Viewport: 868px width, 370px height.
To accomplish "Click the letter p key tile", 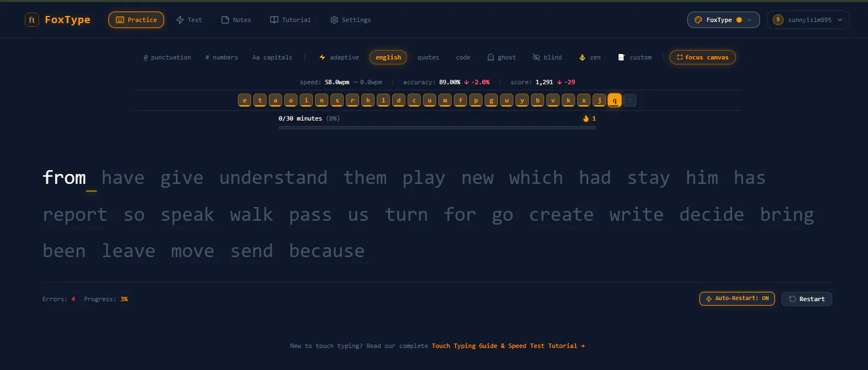I will click(476, 100).
